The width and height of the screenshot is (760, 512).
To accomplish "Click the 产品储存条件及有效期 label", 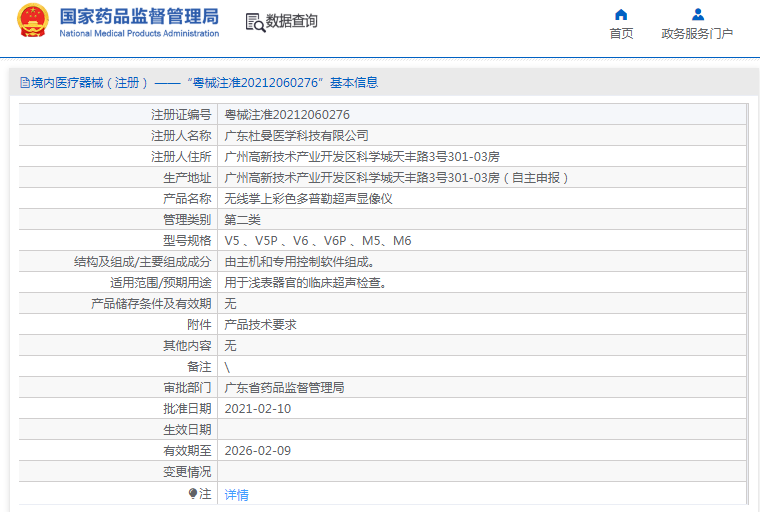I will [151, 304].
